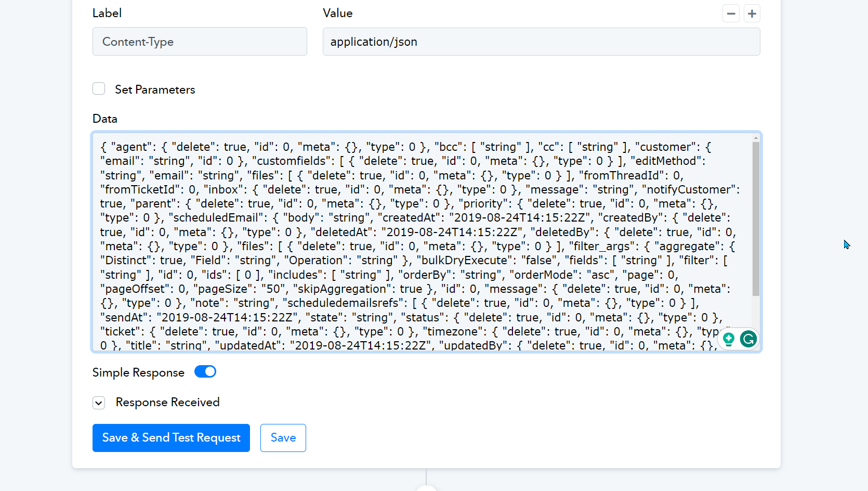The image size is (868, 491).
Task: Click the Response Received heading text
Action: [x=167, y=402]
